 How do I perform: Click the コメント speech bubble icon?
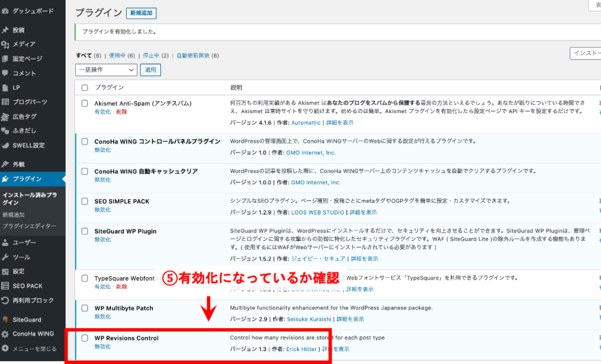coord(5,73)
